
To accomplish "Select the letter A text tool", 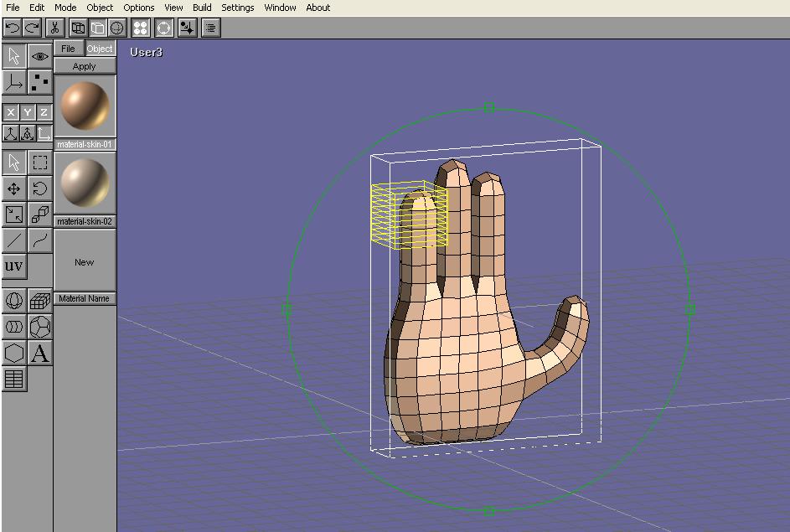I will tap(40, 354).
